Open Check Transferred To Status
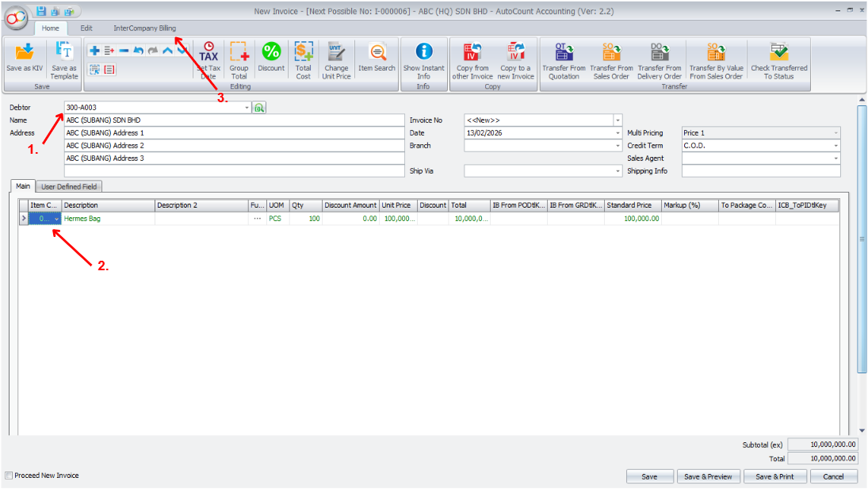This screenshot has height=489, width=868. point(778,55)
